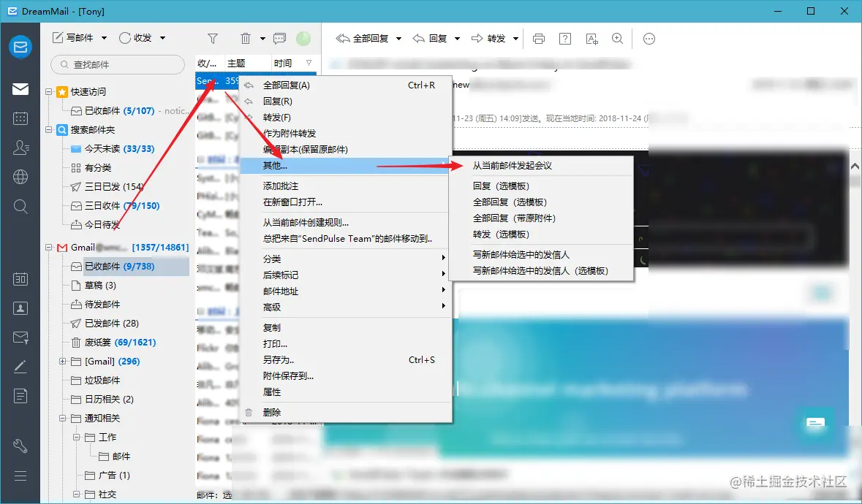Open the magnifier search sidebar icon
The width and height of the screenshot is (862, 504).
coord(20,207)
